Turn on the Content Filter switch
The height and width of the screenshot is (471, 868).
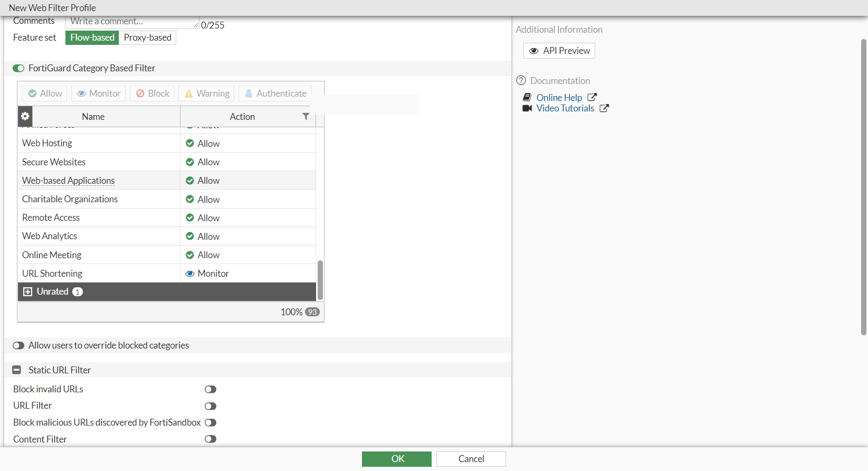coord(211,439)
